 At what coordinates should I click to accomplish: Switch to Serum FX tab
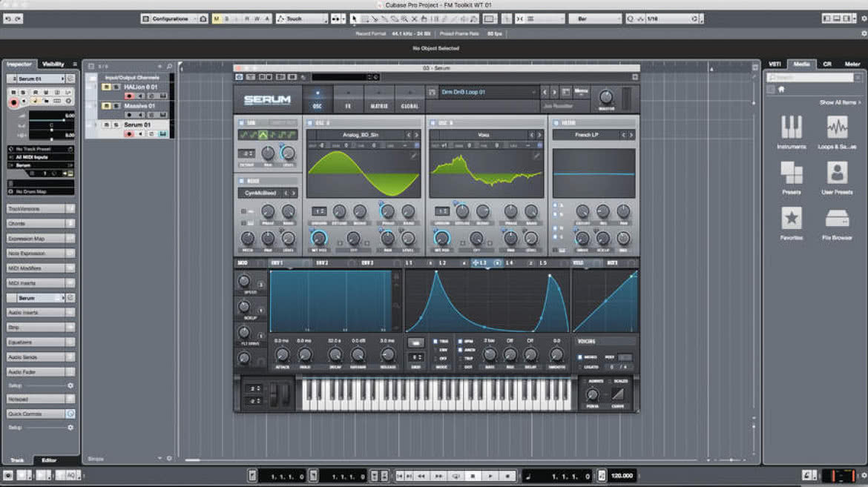pyautogui.click(x=348, y=99)
